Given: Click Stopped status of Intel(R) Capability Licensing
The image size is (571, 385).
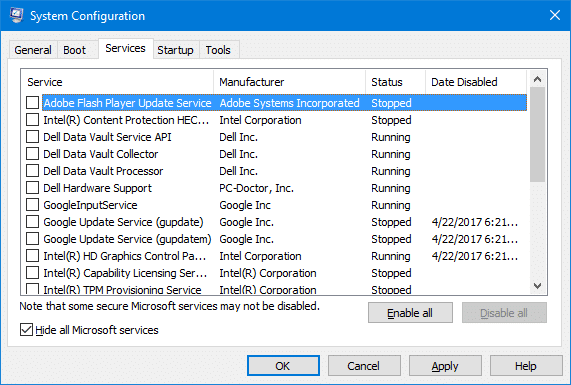Looking at the screenshot, I should coord(391,273).
